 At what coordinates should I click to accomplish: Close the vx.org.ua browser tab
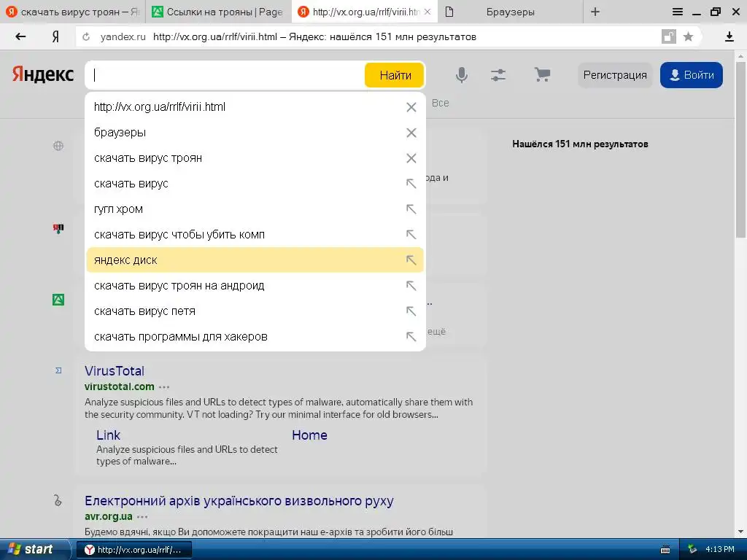coord(427,12)
